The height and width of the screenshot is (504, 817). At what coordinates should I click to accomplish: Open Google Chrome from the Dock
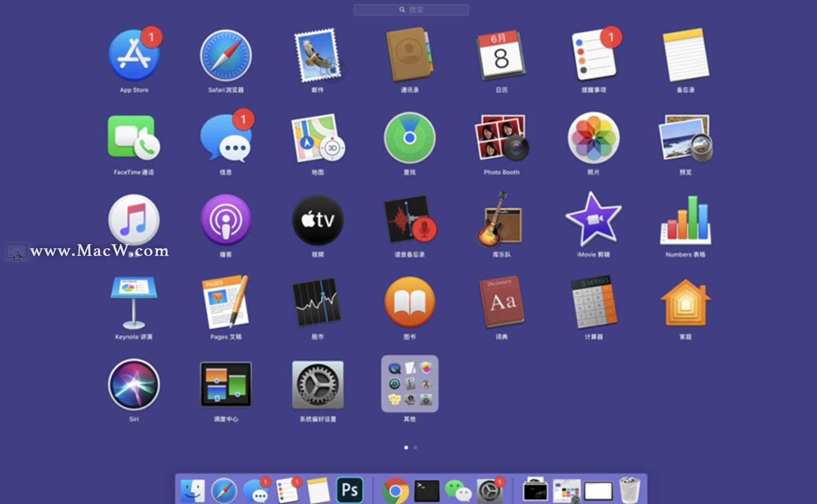(x=395, y=491)
